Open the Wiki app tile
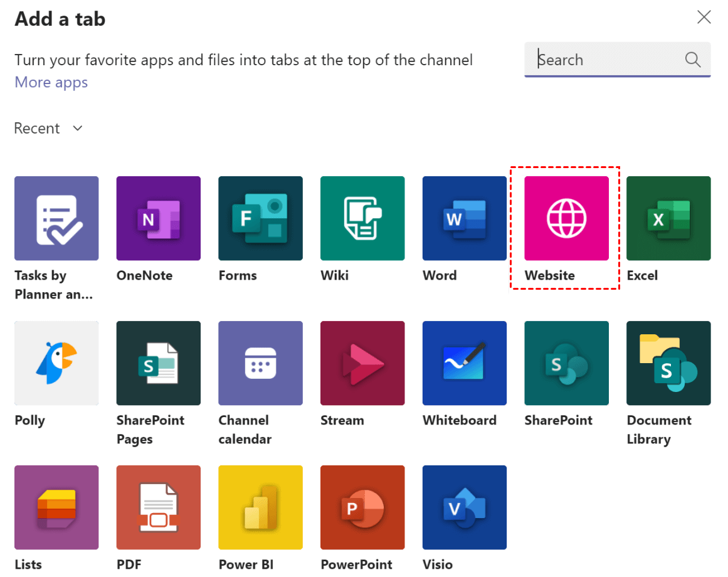Screen dimensions: 728x577 [362, 218]
